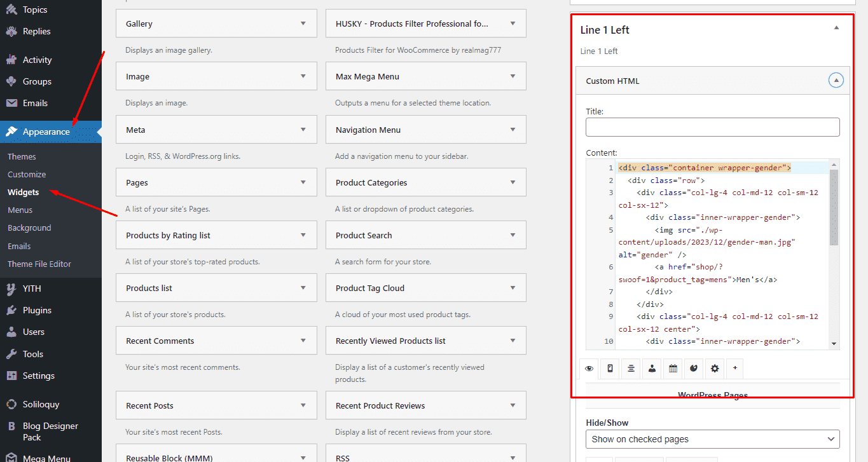Image resolution: width=868 pixels, height=462 pixels.
Task: Open the users and roles tab icon
Action: tap(652, 369)
